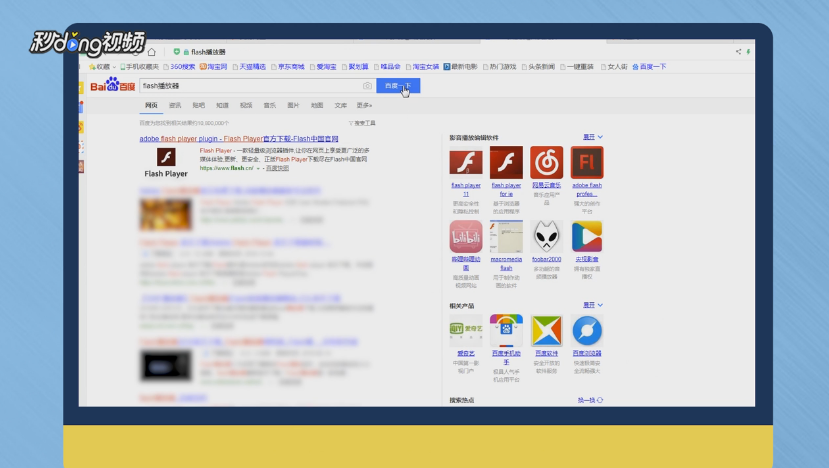Viewport: 829px width, 468px height.
Task: Open the macromedia flash thumbnail
Action: click(x=506, y=236)
